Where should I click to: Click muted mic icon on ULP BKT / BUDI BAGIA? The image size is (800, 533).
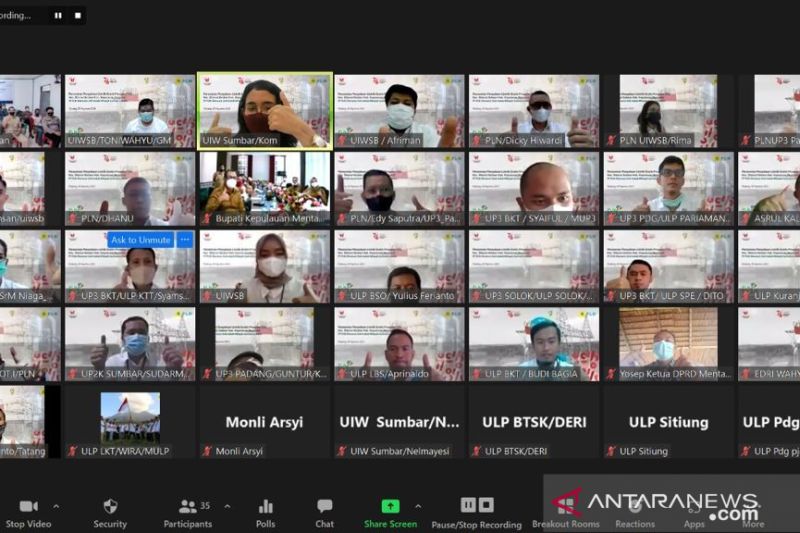(477, 374)
